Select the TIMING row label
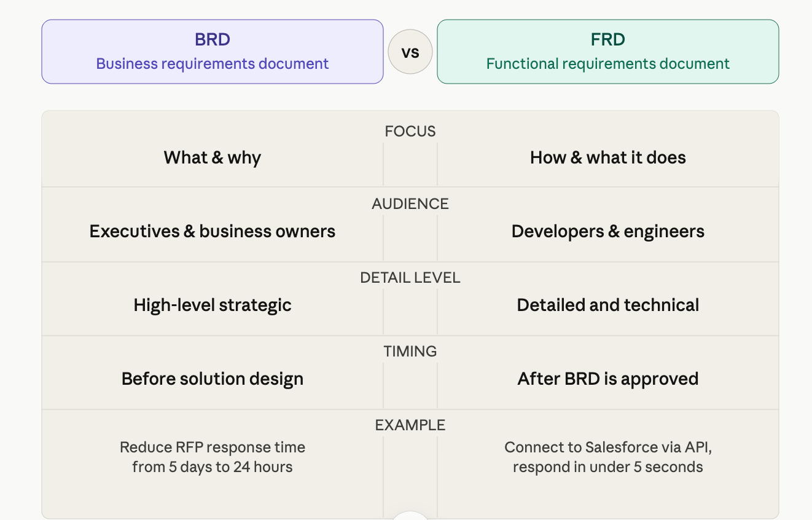This screenshot has height=520, width=812. click(410, 352)
